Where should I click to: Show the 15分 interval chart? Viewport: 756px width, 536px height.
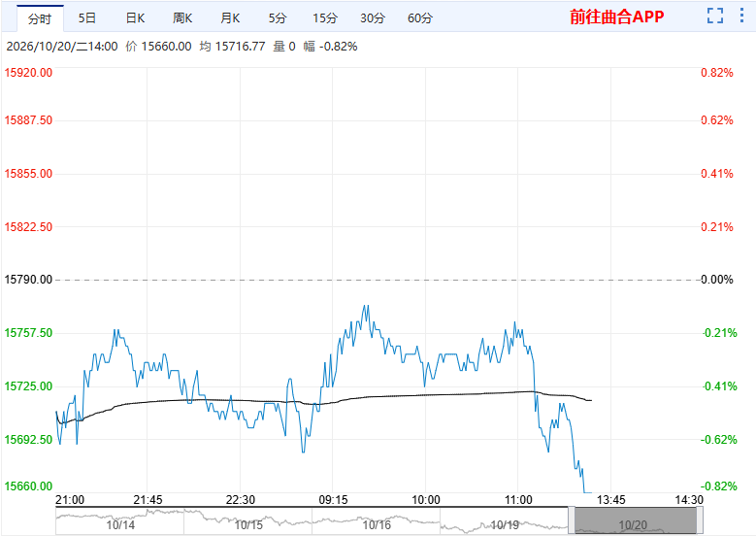pos(325,18)
